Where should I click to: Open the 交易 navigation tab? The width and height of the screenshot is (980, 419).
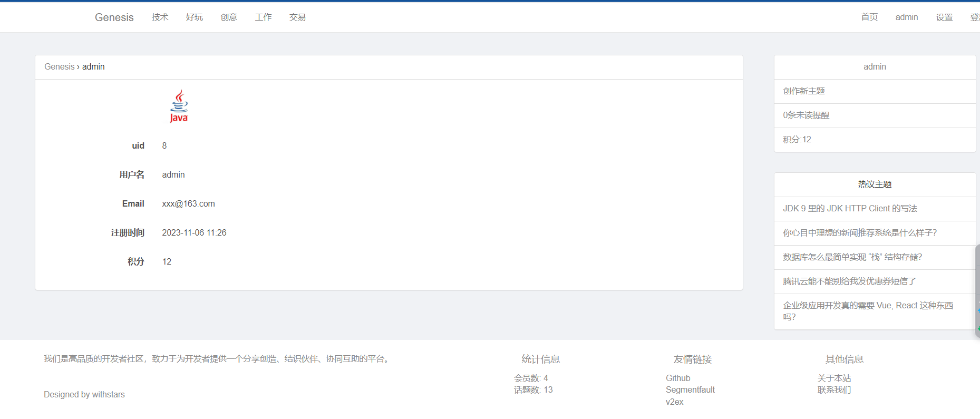(x=297, y=17)
